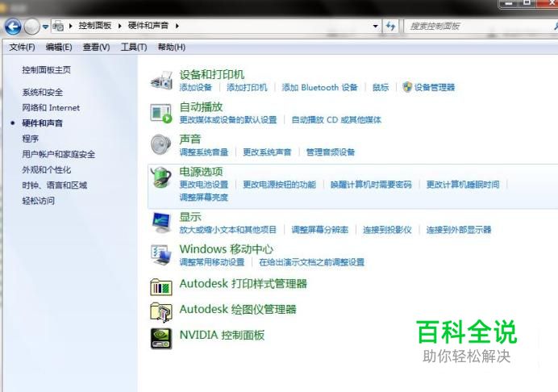Image resolution: width=558 pixels, height=392 pixels.
Task: Click the Sound speaker icon
Action: (x=160, y=144)
